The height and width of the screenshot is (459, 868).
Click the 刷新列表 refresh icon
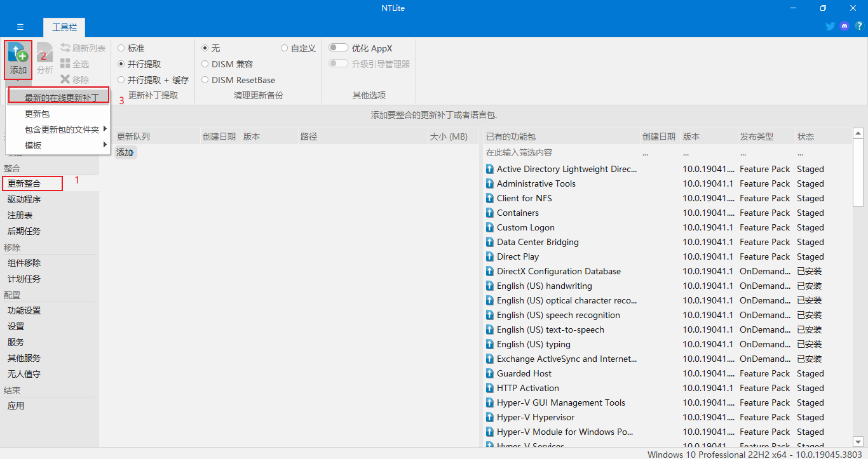(65, 48)
